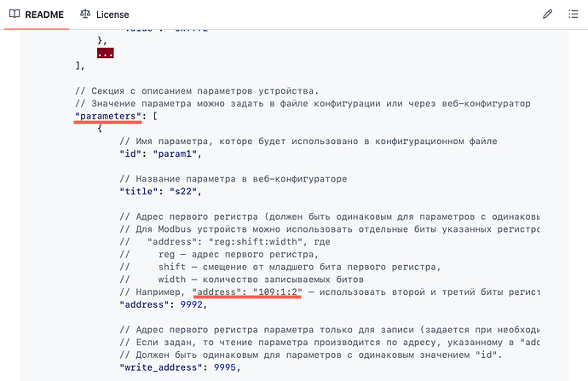Image resolution: width=588 pixels, height=381 pixels.
Task: Click the book icon beside README
Action: (x=14, y=14)
